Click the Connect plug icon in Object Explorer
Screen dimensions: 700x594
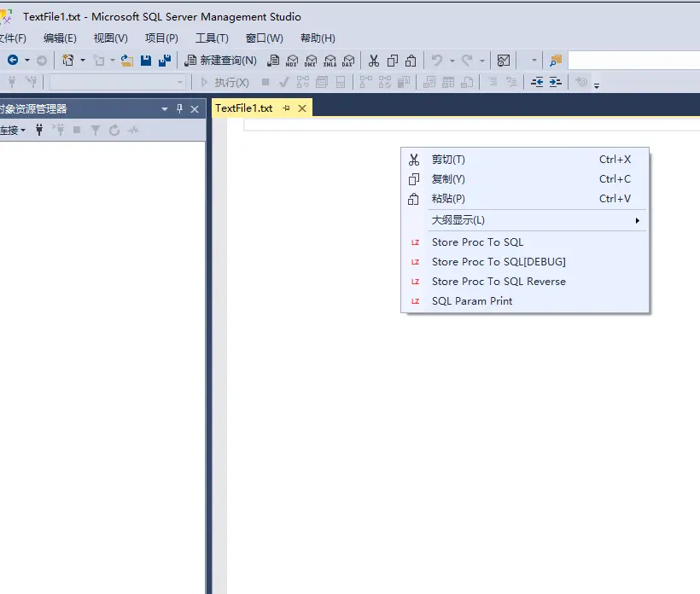pyautogui.click(x=39, y=130)
